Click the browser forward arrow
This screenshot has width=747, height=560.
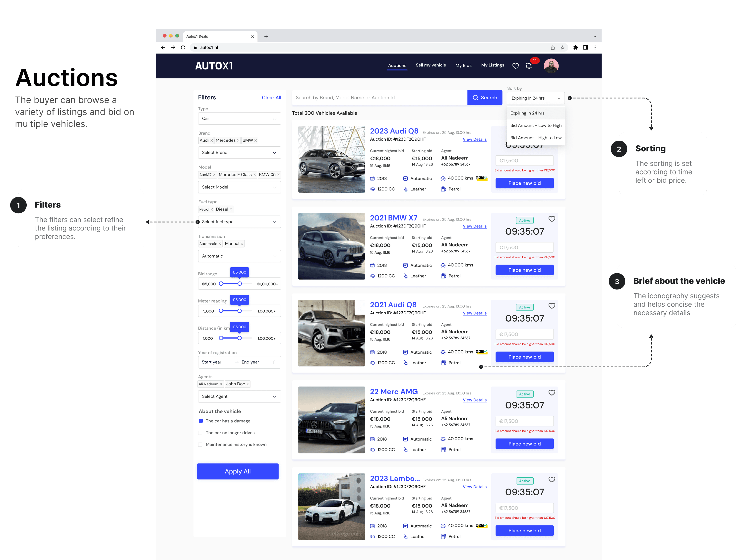(x=173, y=48)
